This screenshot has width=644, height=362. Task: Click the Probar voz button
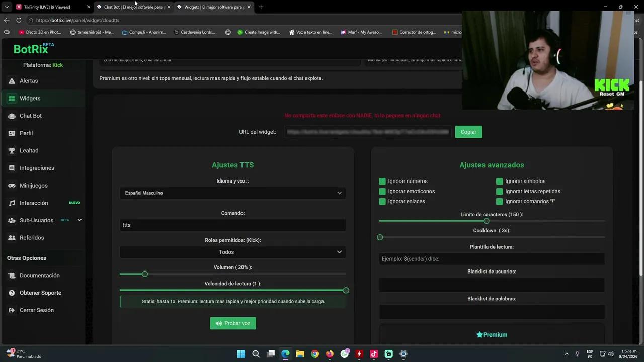233,323
